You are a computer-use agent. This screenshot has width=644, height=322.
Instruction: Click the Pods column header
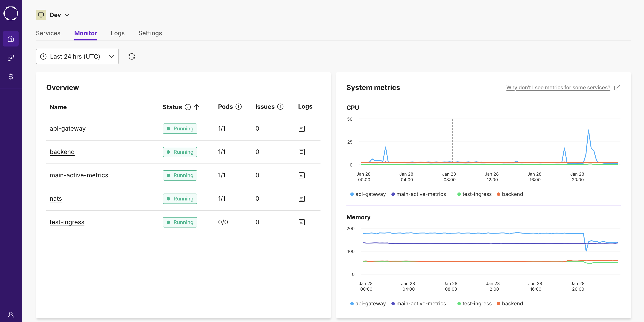(x=225, y=107)
